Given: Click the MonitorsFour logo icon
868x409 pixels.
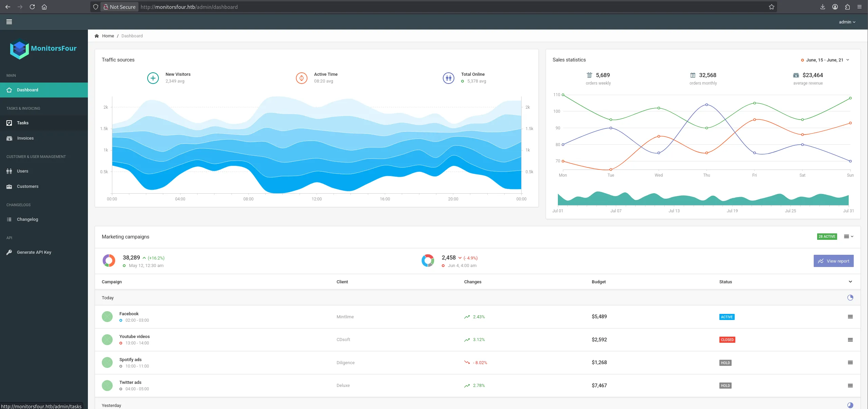Looking at the screenshot, I should click(19, 49).
